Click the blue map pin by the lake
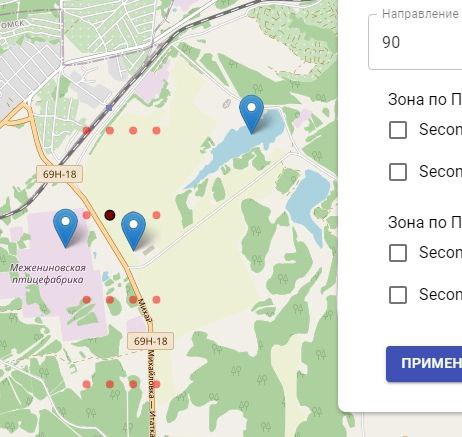The image size is (462, 437). coord(252,114)
